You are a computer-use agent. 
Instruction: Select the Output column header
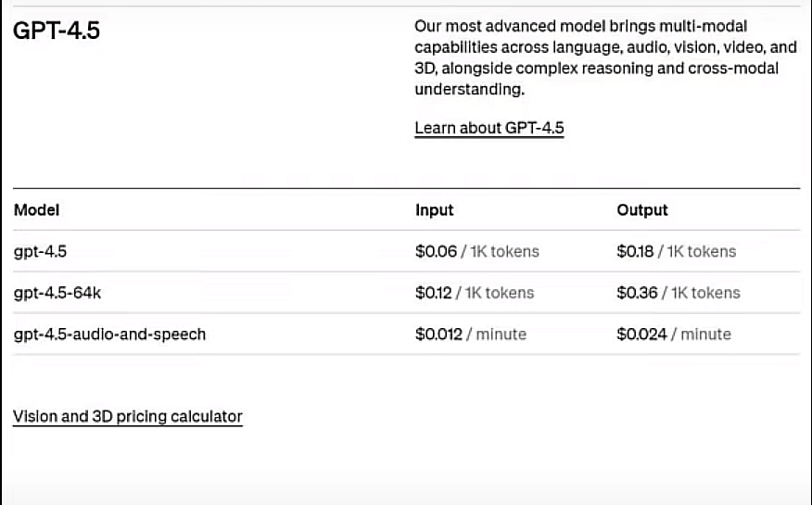642,210
